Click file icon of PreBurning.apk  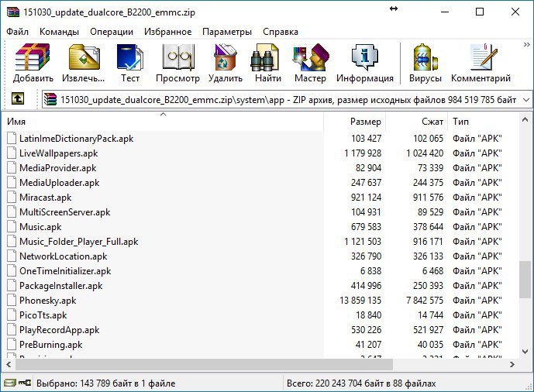12,345
